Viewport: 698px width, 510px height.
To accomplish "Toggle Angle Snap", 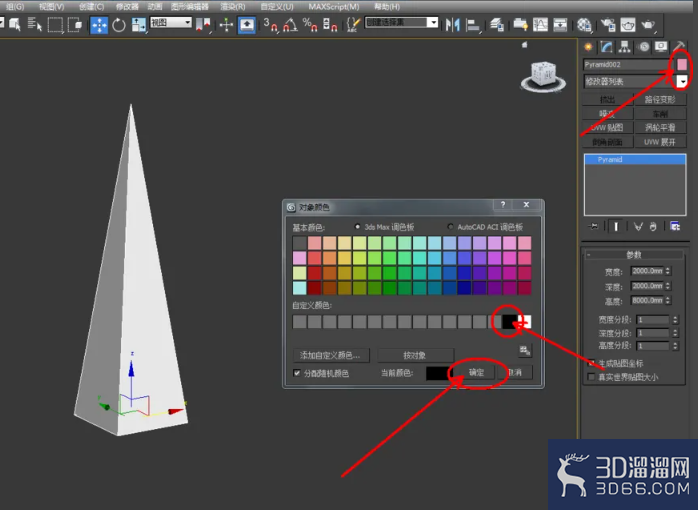I will click(x=290, y=24).
